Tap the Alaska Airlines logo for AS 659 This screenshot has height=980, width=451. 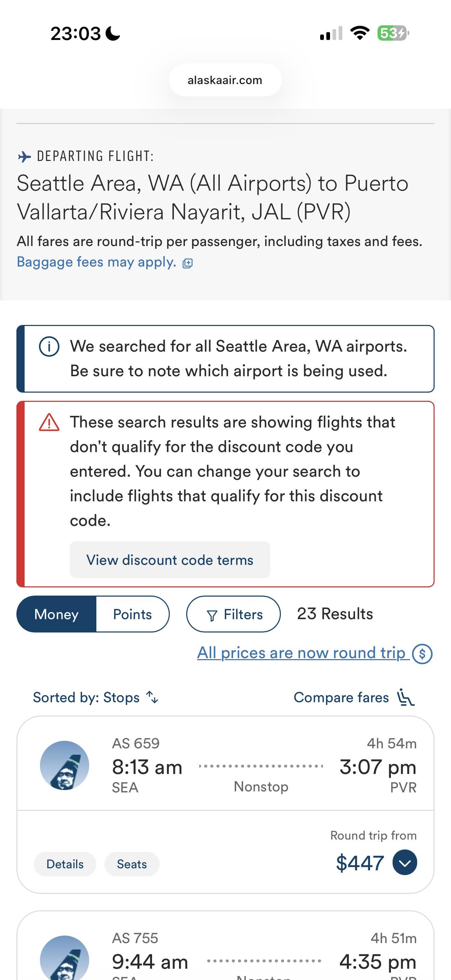click(65, 765)
